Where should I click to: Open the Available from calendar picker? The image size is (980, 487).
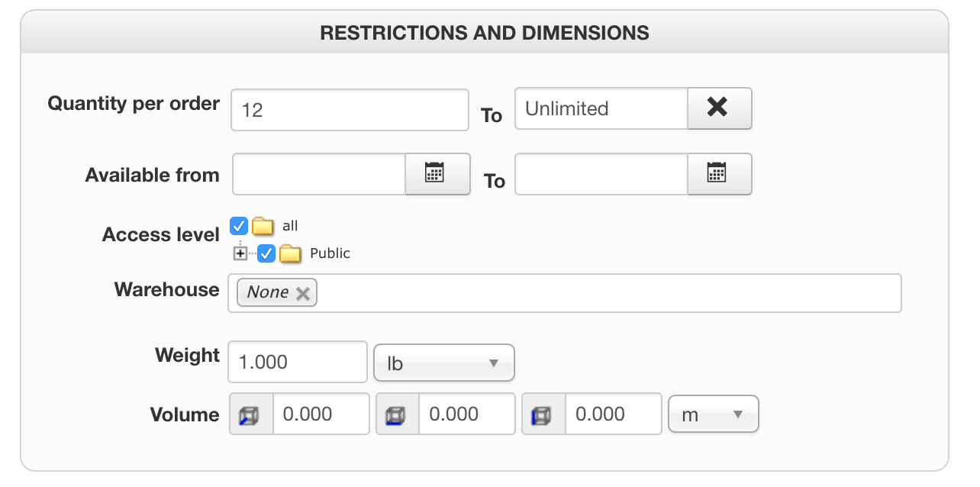(x=437, y=174)
